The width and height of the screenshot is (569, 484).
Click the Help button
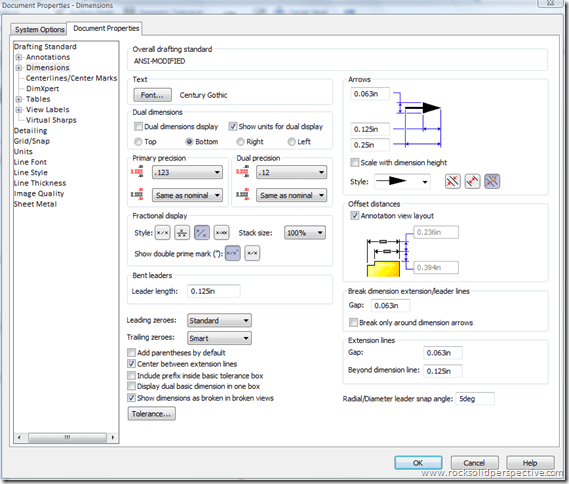pyautogui.click(x=530, y=463)
